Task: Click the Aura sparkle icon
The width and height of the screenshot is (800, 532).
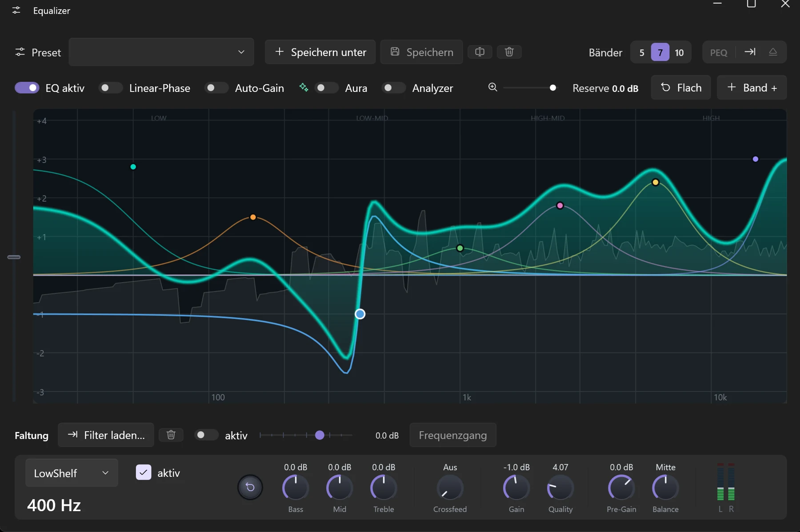Action: (x=304, y=87)
